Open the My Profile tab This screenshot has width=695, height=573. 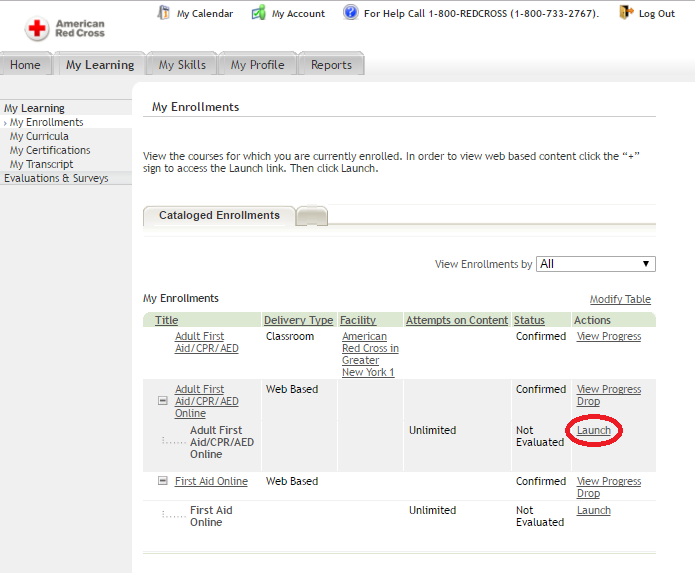click(258, 64)
